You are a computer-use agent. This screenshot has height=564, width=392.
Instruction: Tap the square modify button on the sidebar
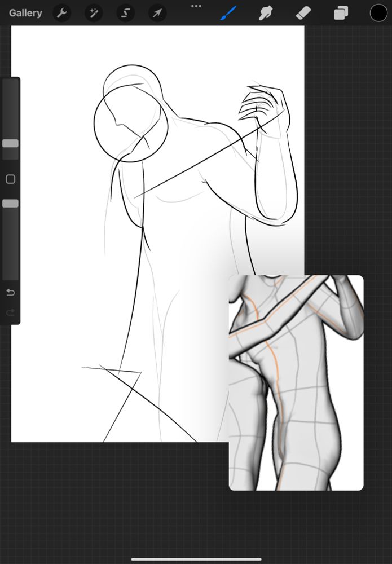click(10, 179)
